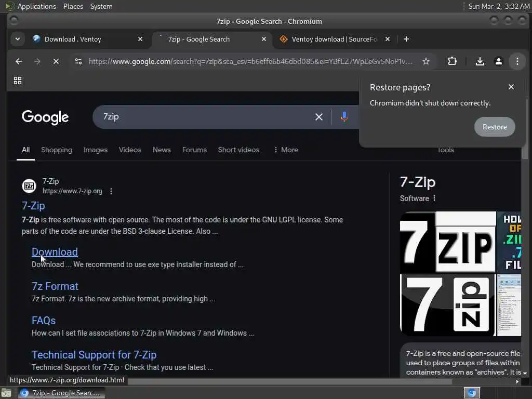The image size is (532, 399).
Task: Open the FAQs sitelink
Action: [44, 321]
